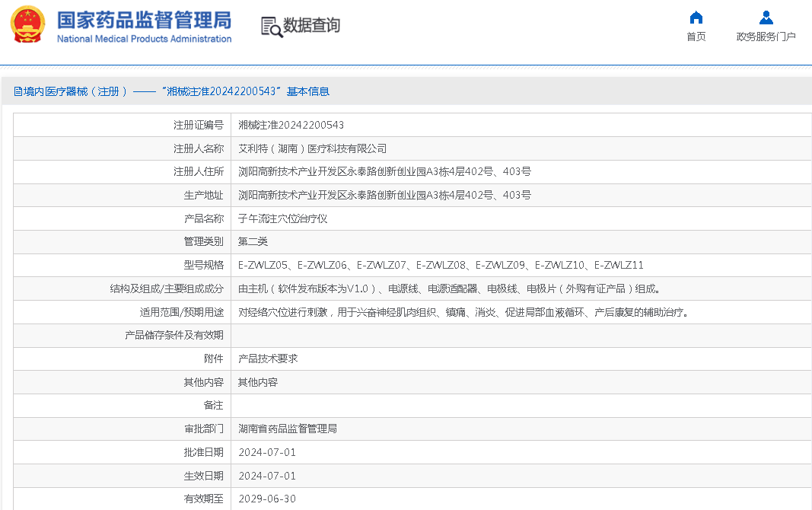Open the 产品技术要求 attachment link
This screenshot has width=812, height=510.
pyautogui.click(x=268, y=359)
